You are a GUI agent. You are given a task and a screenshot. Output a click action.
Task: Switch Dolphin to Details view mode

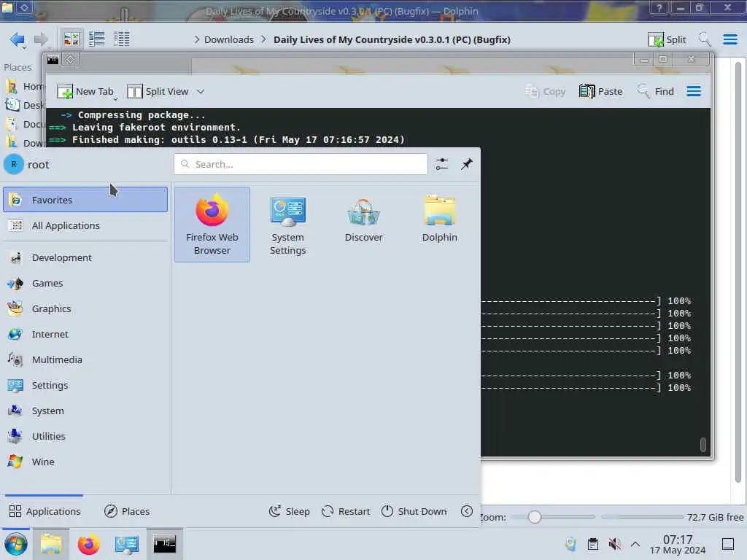[122, 39]
